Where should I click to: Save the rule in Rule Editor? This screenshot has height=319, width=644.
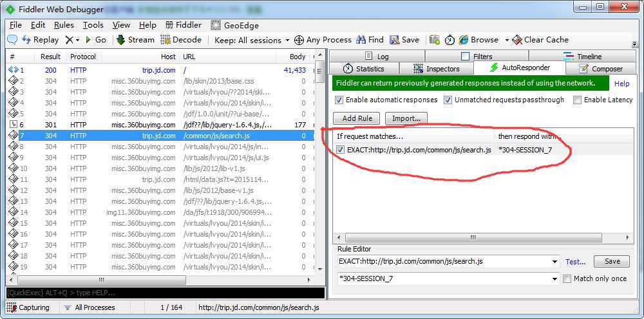click(x=612, y=261)
